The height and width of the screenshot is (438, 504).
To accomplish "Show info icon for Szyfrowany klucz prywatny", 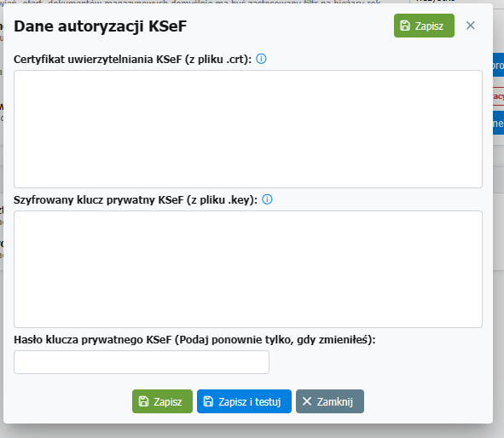I will coord(267,199).
